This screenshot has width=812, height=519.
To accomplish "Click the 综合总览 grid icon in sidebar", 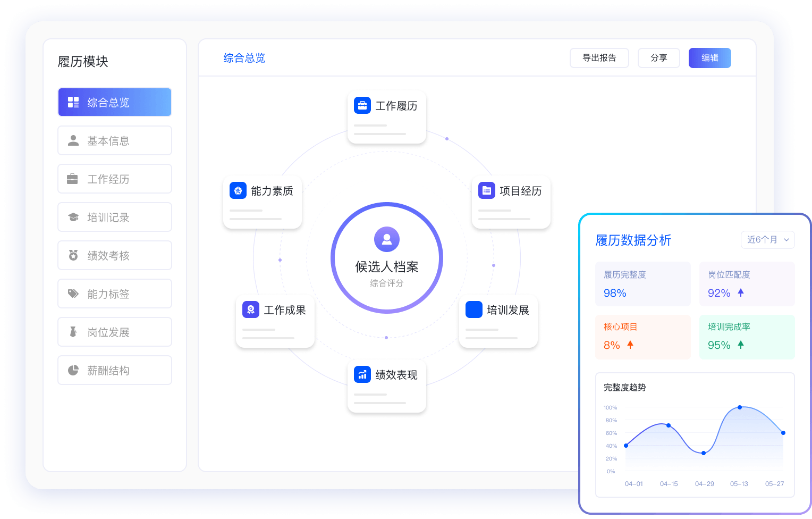I will pyautogui.click(x=73, y=102).
